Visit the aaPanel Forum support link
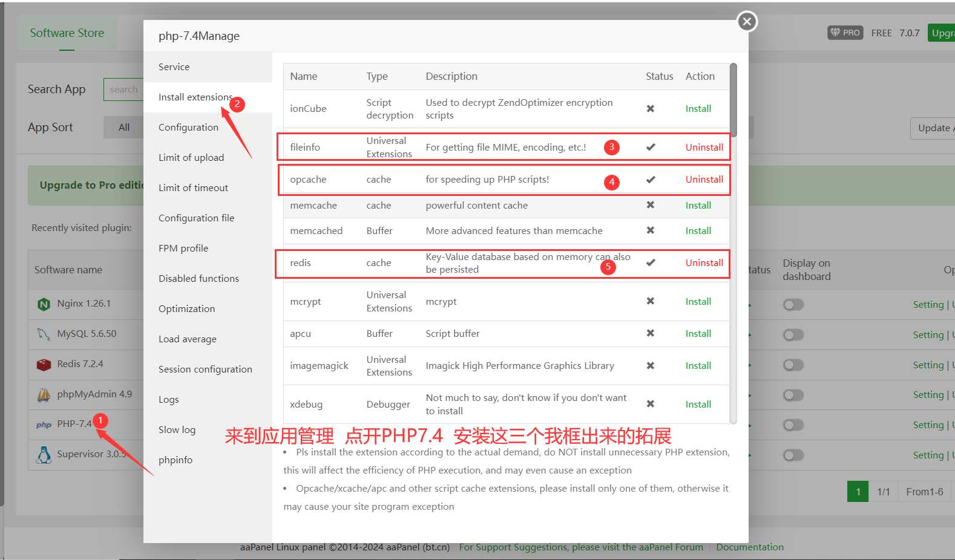Image resolution: width=955 pixels, height=560 pixels. (x=581, y=547)
